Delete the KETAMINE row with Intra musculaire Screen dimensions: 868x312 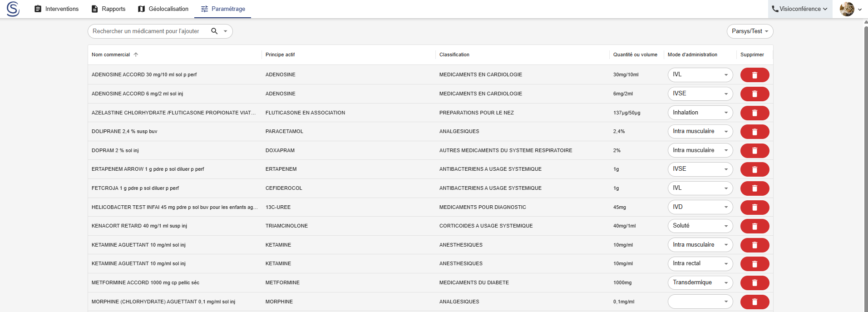755,245
